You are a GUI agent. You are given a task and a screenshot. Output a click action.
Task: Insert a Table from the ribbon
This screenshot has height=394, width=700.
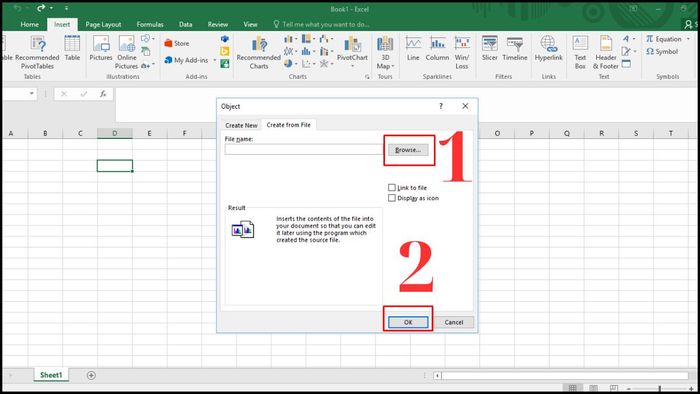72,48
